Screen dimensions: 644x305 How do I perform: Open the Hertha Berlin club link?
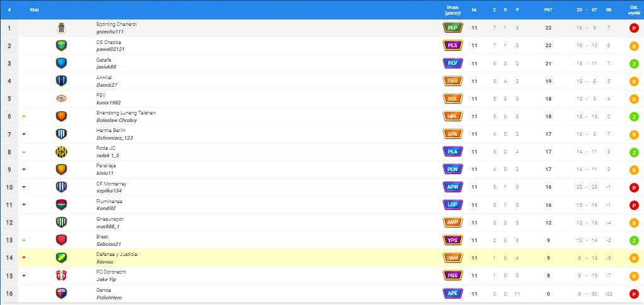click(x=111, y=130)
